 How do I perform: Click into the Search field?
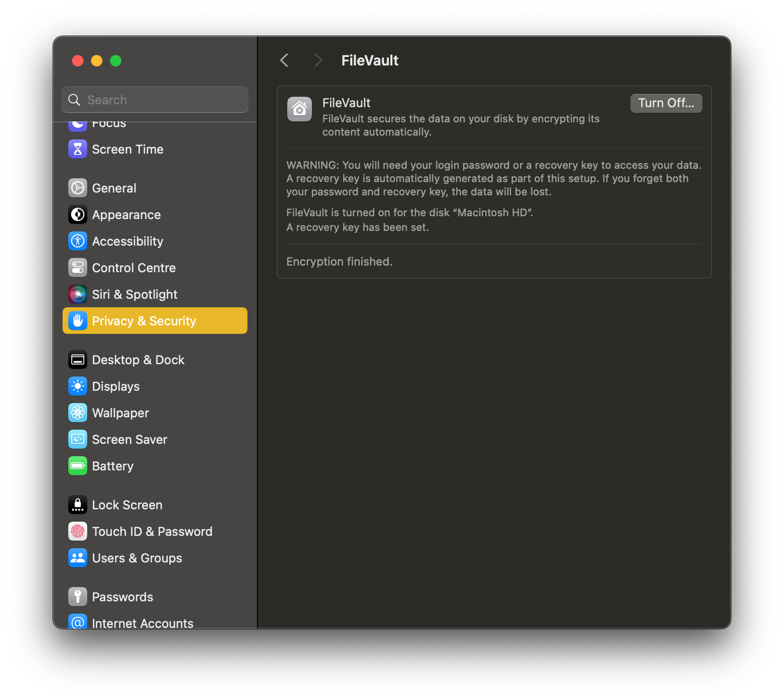tap(155, 100)
